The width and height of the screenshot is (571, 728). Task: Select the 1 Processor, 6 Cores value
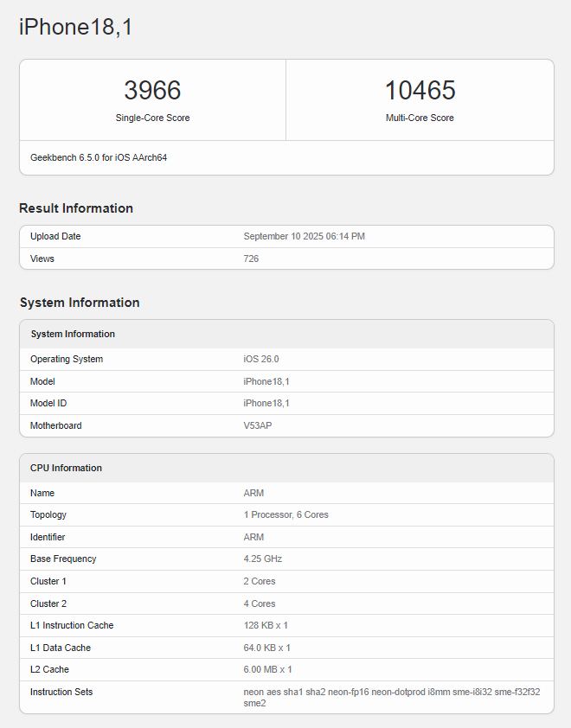[x=285, y=515]
